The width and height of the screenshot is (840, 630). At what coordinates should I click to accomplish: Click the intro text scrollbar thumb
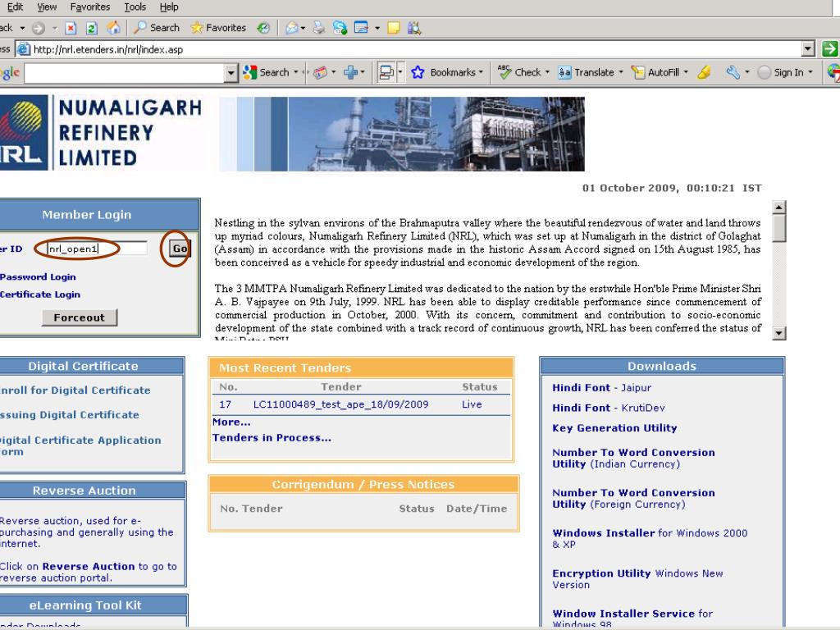pos(779,228)
